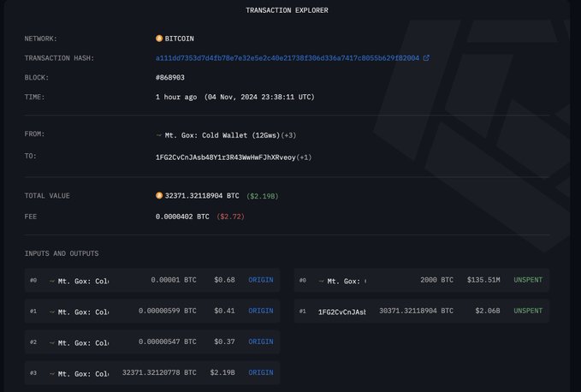Expand the (+1) additional recipients
This screenshot has width=581, height=392.
click(304, 157)
